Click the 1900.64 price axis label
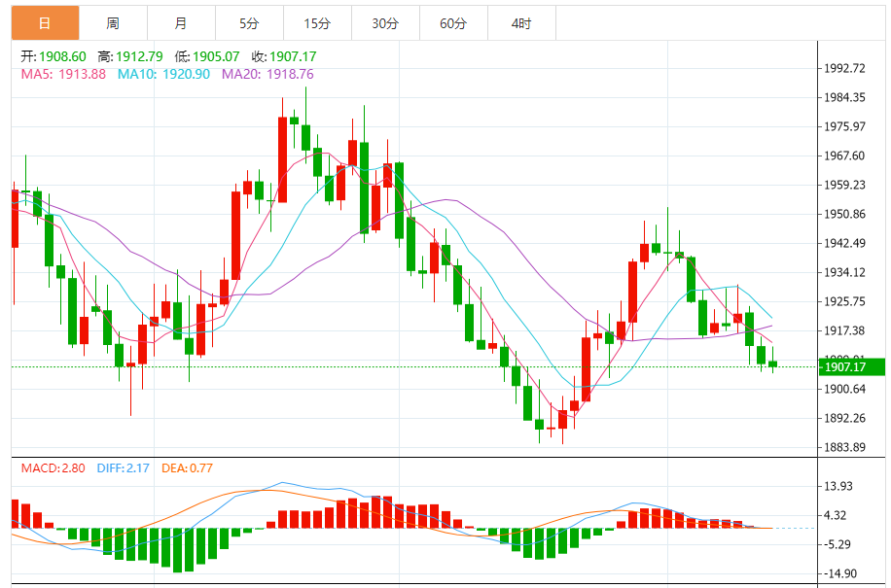The image size is (891, 588). click(844, 389)
